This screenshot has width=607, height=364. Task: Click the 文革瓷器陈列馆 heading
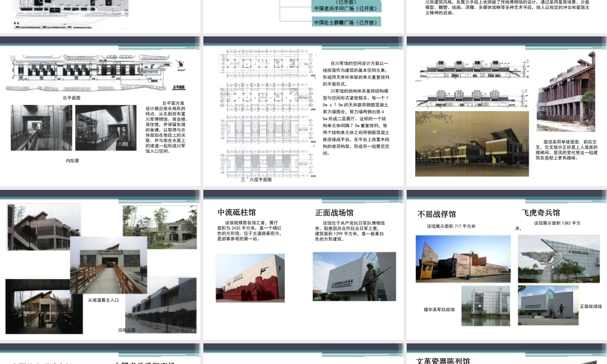point(443,361)
